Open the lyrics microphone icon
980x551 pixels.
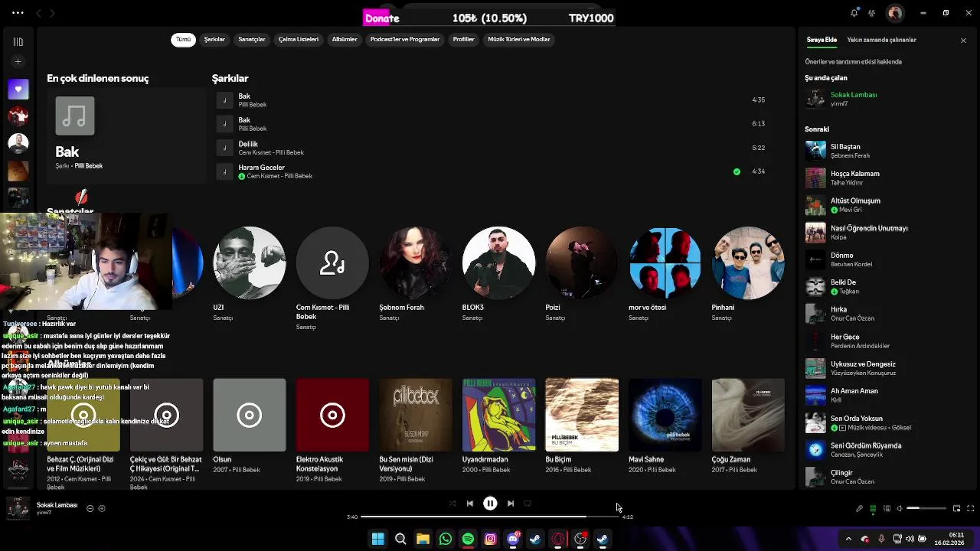(x=859, y=508)
